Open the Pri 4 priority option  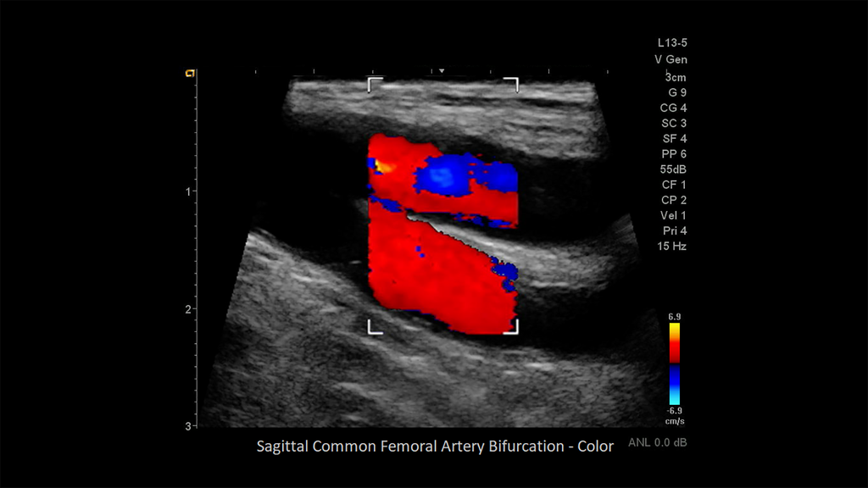(x=673, y=230)
